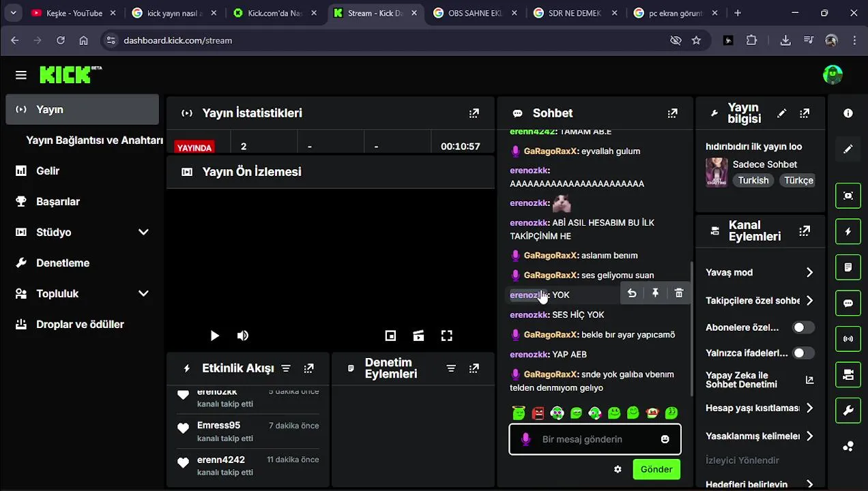The image size is (868, 491).
Task: Pop out the Etkinlik Akışı panel
Action: click(309, 368)
